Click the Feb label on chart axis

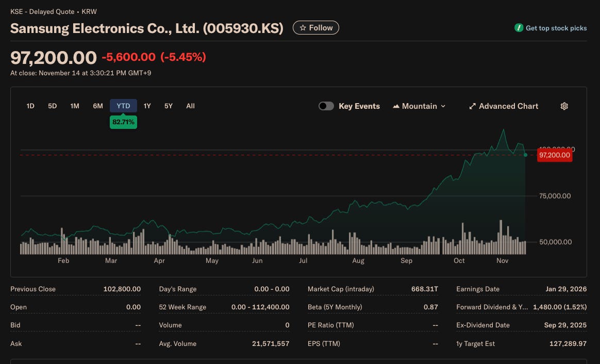[63, 261]
